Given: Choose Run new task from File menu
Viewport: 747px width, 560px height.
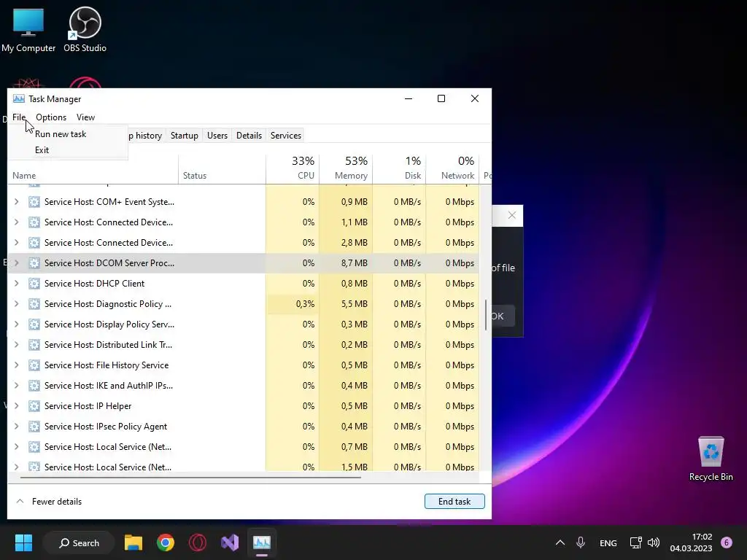Looking at the screenshot, I should [68, 134].
